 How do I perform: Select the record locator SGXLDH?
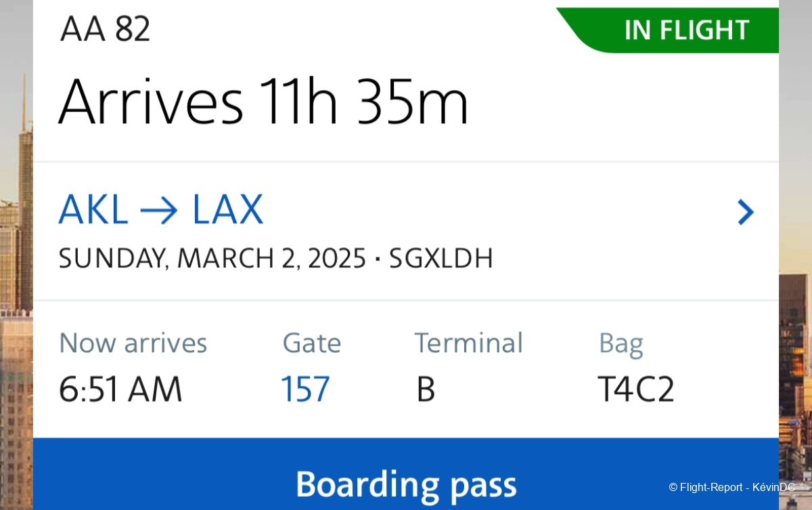[441, 259]
